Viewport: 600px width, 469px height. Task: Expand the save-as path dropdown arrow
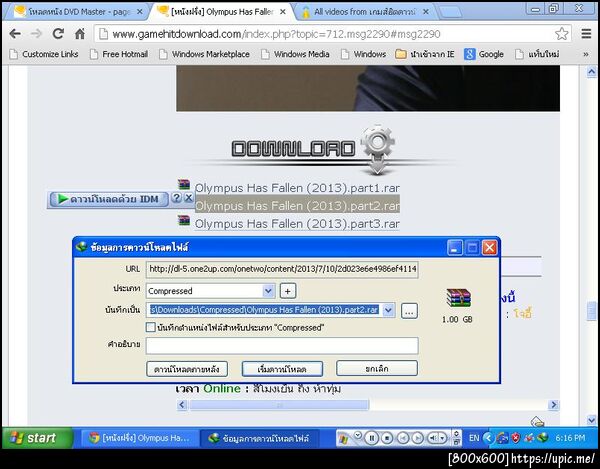[389, 310]
